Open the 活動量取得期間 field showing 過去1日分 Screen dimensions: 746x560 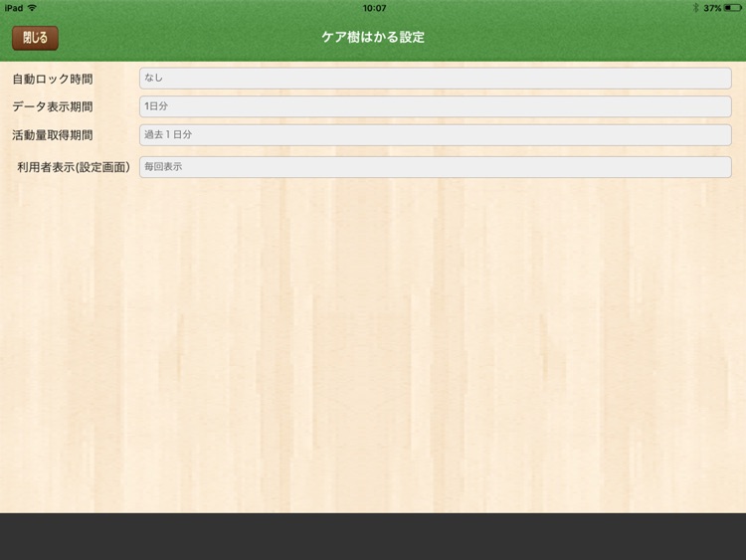tap(436, 135)
